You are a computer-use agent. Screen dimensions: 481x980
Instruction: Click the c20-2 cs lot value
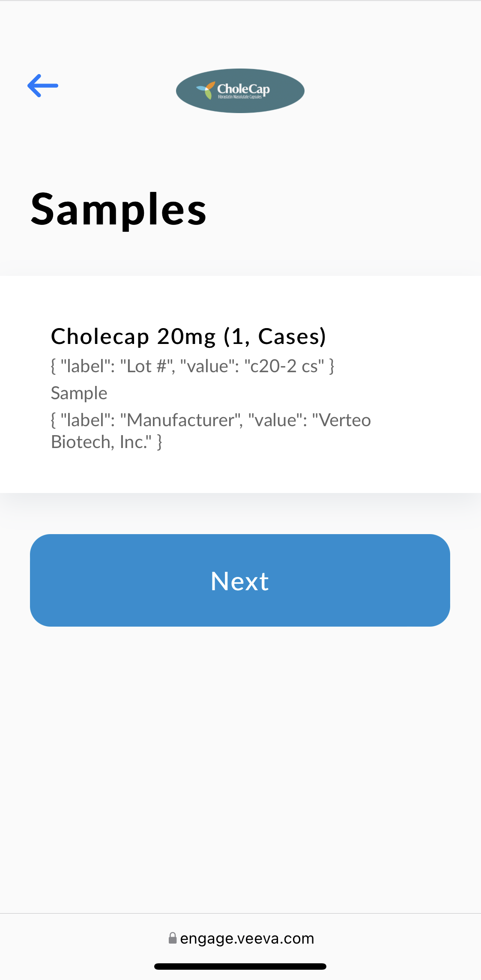click(x=284, y=366)
